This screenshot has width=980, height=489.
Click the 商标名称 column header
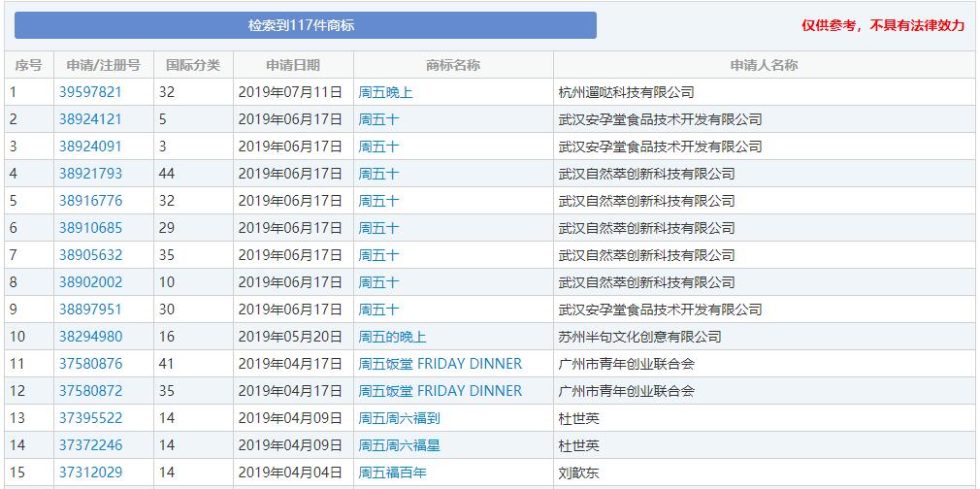[452, 65]
